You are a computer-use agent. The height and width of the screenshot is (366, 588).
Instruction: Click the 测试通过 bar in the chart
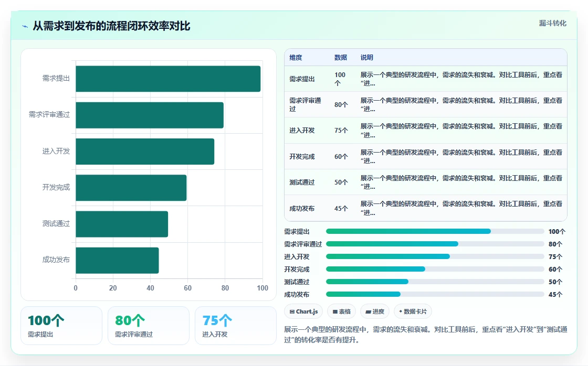[x=122, y=224]
